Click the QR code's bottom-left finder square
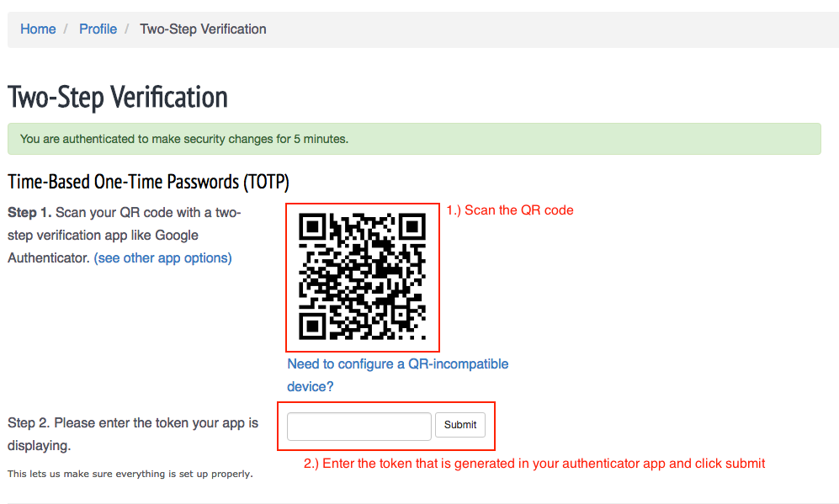 (312, 326)
